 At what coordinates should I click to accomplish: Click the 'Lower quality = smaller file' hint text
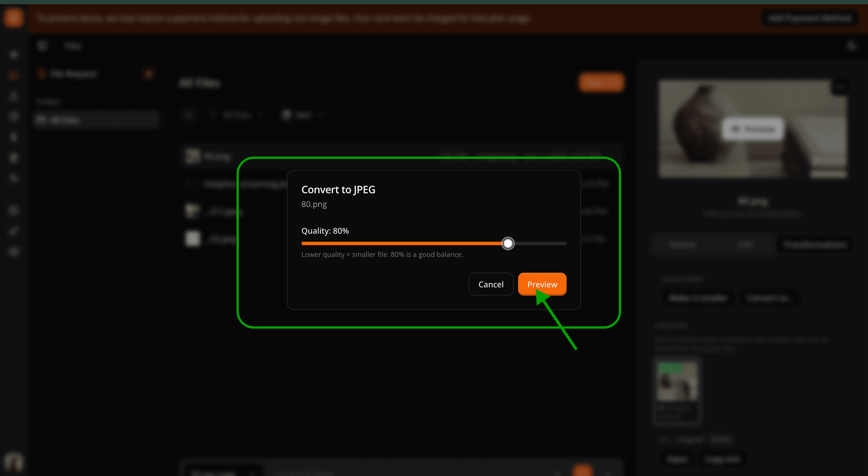(382, 254)
